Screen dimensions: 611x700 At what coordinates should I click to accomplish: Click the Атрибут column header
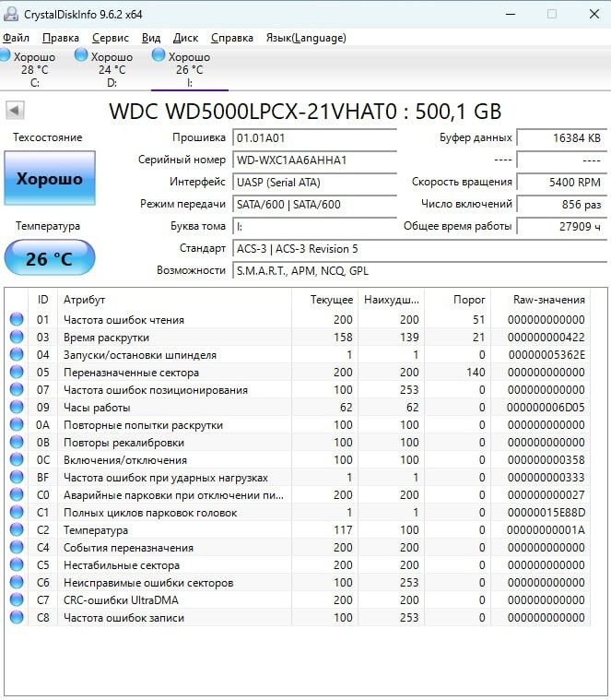tap(174, 300)
